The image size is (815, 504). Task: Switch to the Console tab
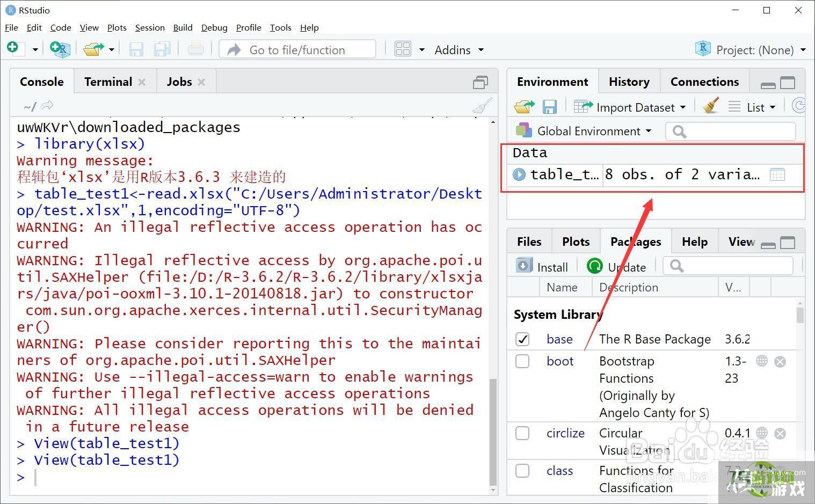[x=41, y=82]
